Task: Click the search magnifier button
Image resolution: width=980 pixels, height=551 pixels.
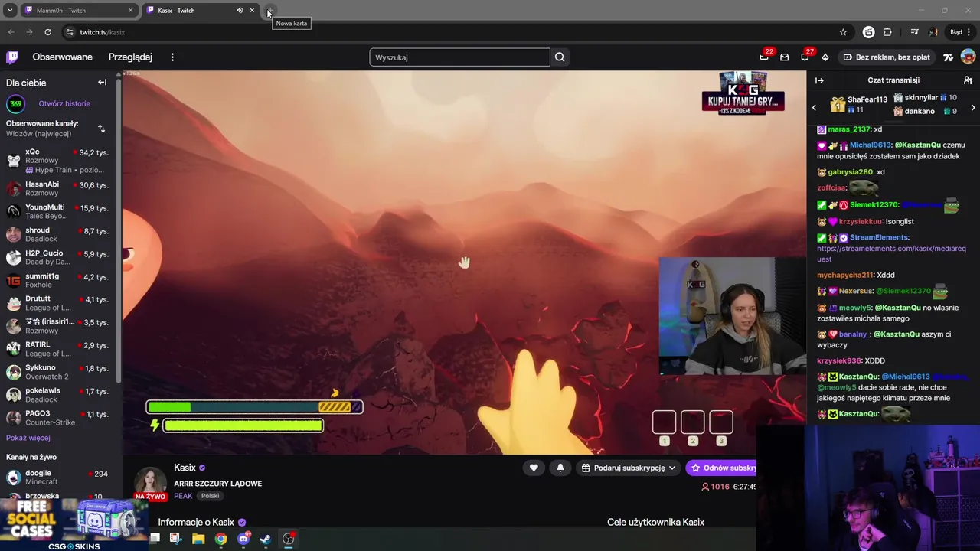Action: coord(560,57)
